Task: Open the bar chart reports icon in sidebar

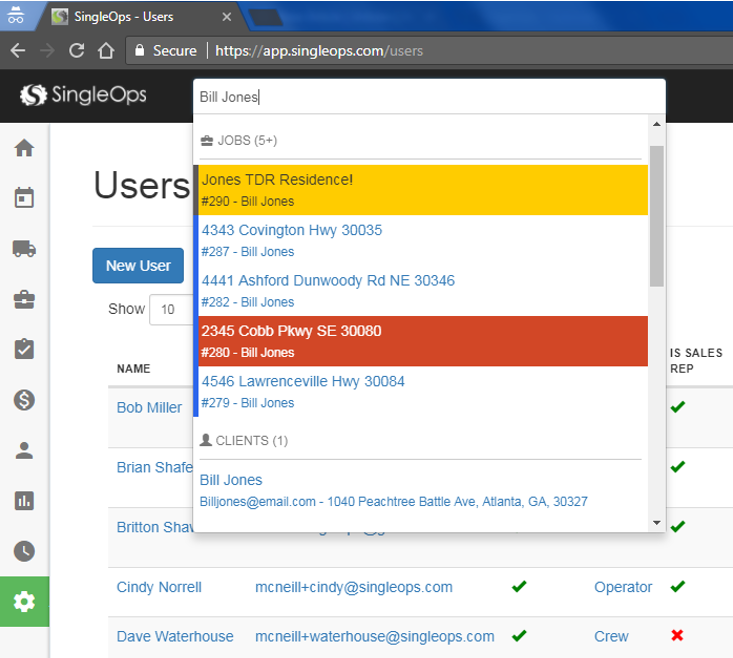Action: pos(24,501)
